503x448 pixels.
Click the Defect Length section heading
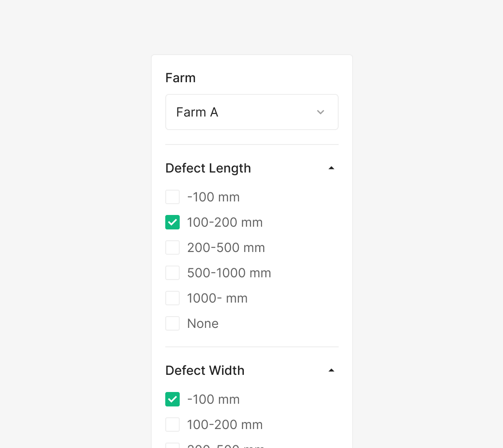[x=208, y=168]
